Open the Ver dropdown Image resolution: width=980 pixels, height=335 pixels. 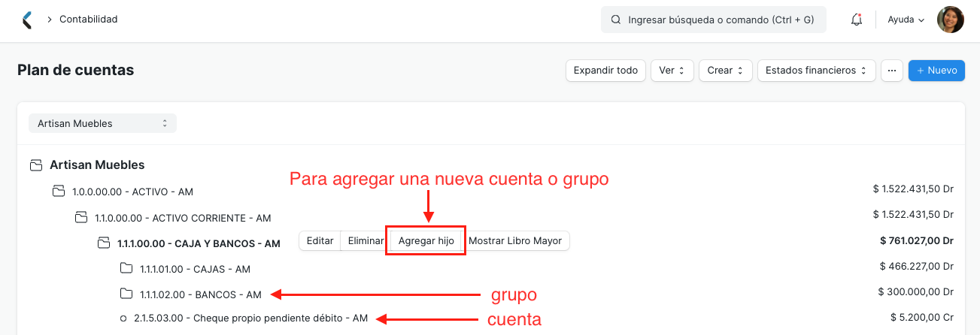coord(672,71)
